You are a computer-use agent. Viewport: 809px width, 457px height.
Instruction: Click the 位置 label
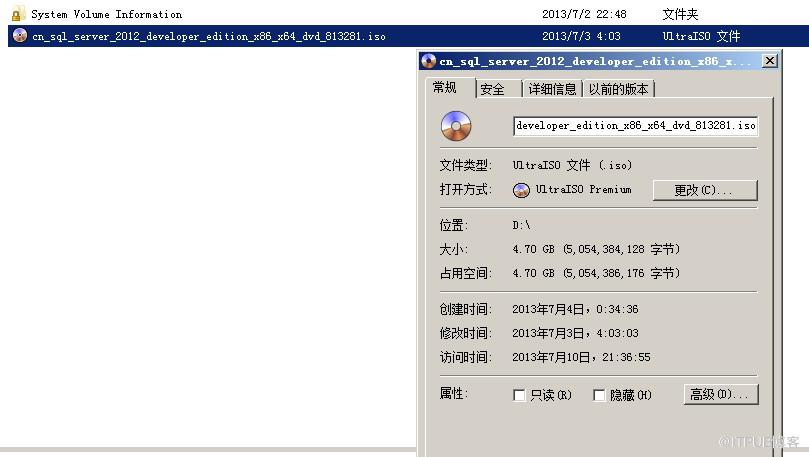click(454, 225)
